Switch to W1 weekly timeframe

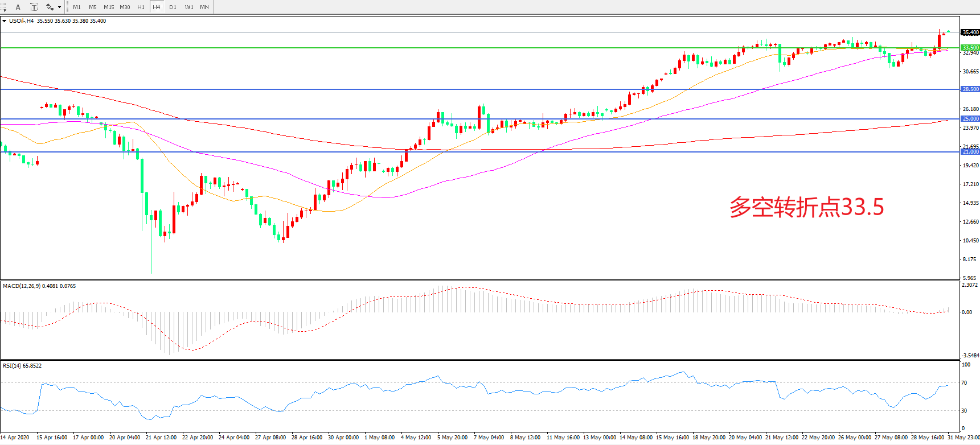click(x=188, y=7)
